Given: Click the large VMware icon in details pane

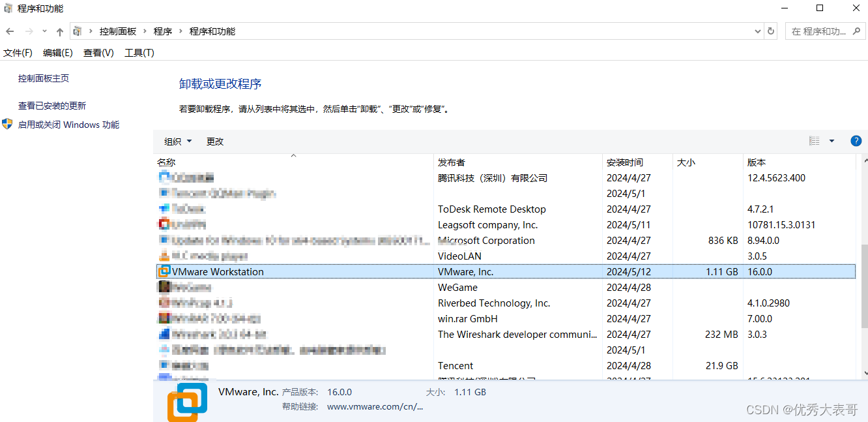Looking at the screenshot, I should pyautogui.click(x=187, y=402).
